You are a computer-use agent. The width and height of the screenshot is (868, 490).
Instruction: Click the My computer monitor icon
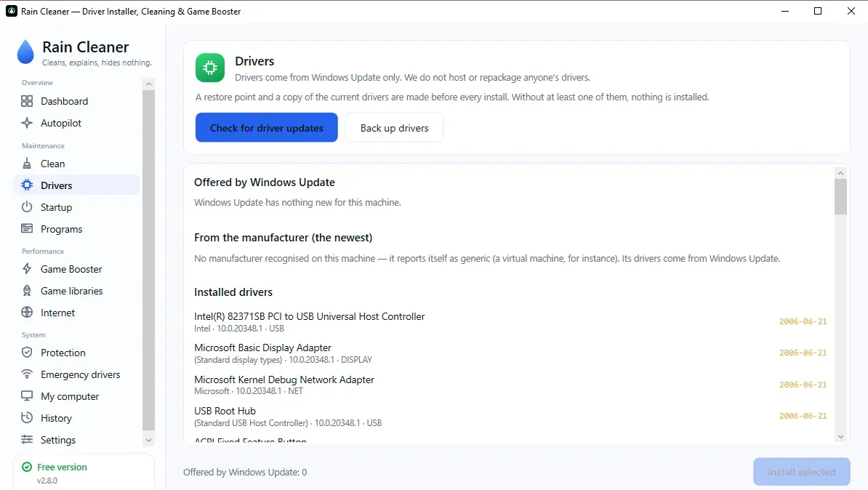pos(27,396)
